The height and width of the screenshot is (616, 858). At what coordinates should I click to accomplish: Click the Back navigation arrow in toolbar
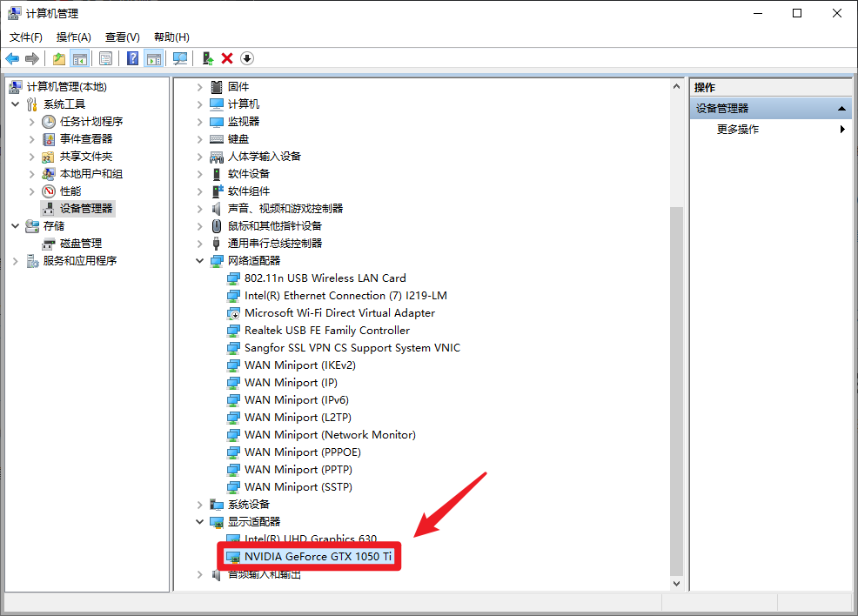coord(13,58)
